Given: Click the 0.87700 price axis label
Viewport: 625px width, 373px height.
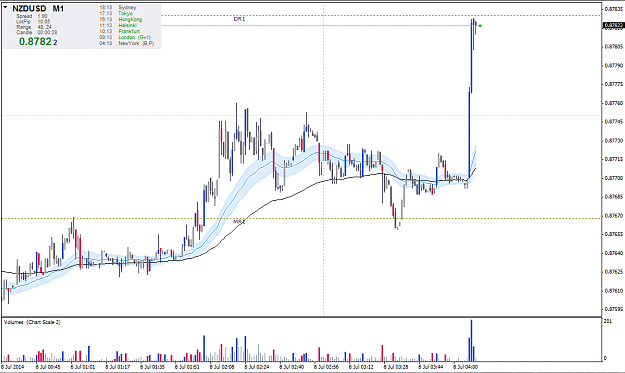Looking at the screenshot, I should [613, 178].
